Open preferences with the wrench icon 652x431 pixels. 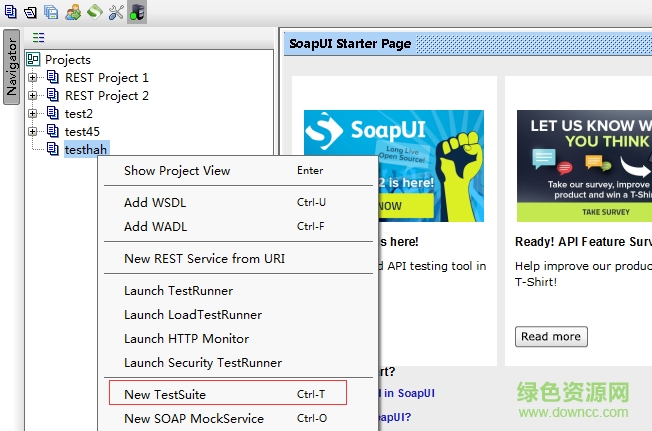click(116, 12)
